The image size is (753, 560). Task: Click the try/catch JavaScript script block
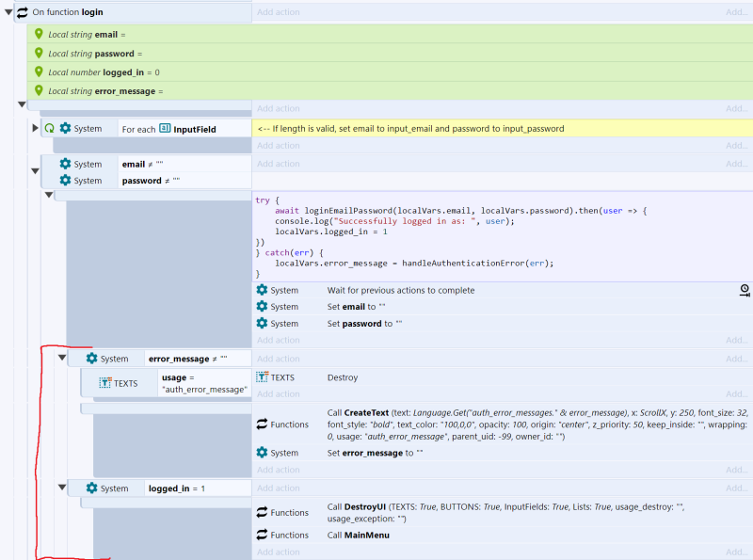(503, 236)
